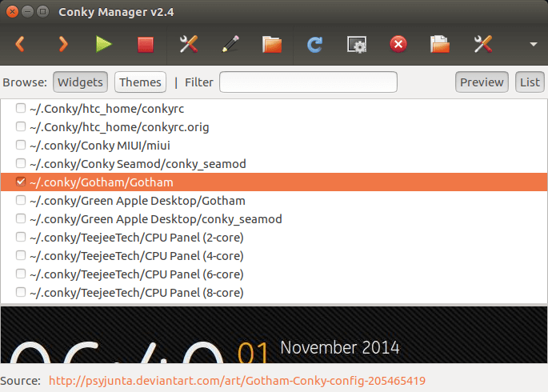Switch browse mode to Themes
Image resolution: width=548 pixels, height=392 pixels.
point(140,82)
